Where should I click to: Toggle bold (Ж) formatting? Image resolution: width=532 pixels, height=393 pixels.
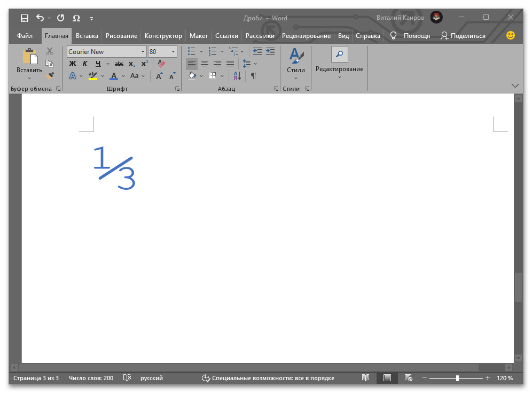[73, 64]
